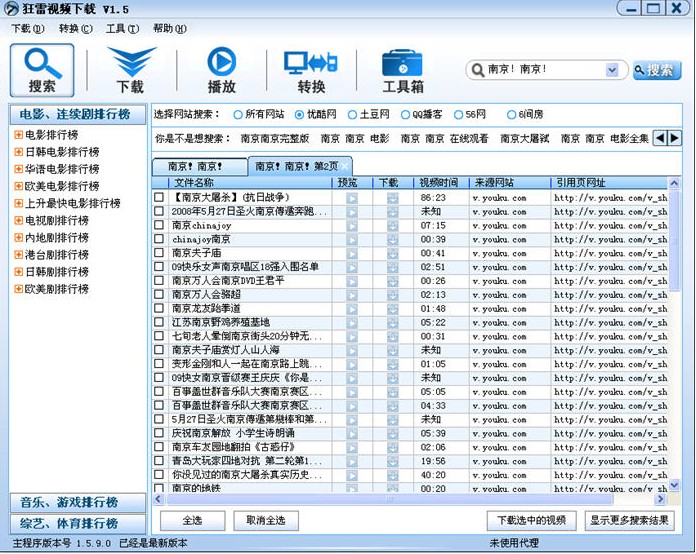Open the 搜索 search section in toolbar
The image size is (696, 554).
tap(42, 70)
